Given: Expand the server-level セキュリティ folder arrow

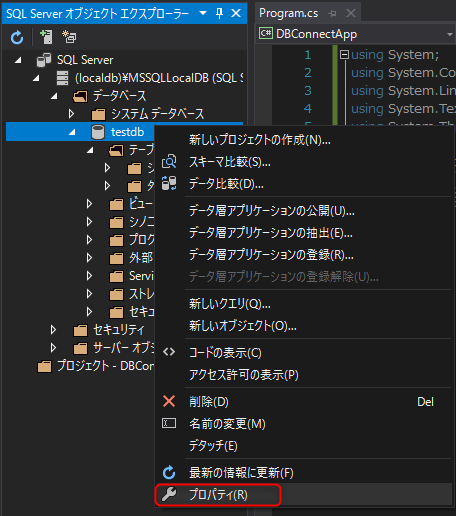Looking at the screenshot, I should [53, 330].
